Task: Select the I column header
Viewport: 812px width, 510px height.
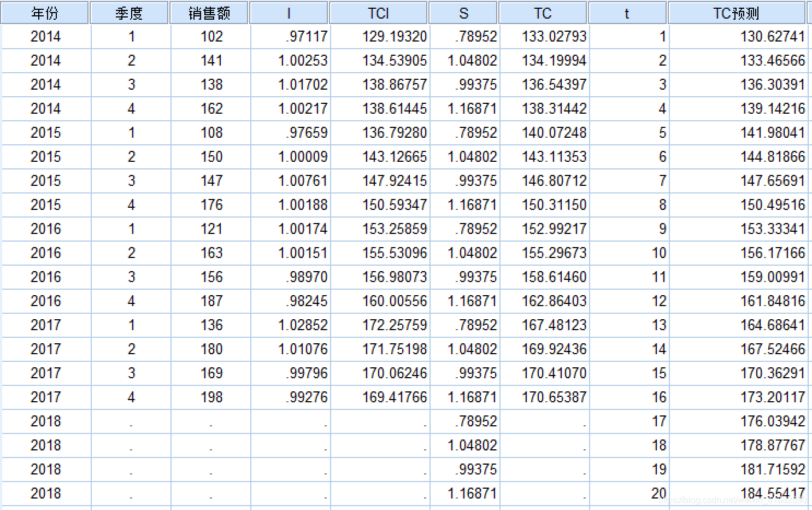Action: tap(289, 13)
